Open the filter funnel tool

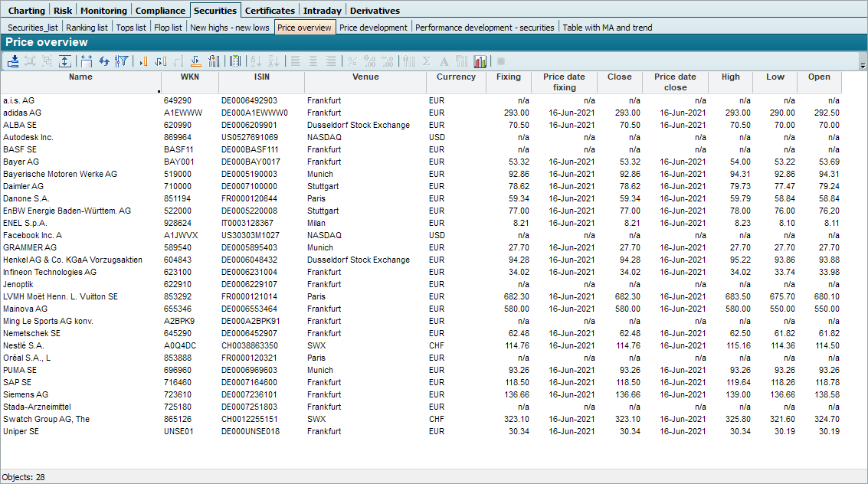click(x=121, y=61)
